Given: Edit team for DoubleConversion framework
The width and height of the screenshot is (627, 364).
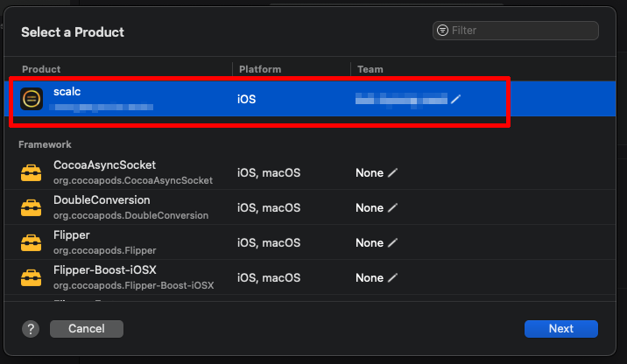Looking at the screenshot, I should pyautogui.click(x=392, y=207).
